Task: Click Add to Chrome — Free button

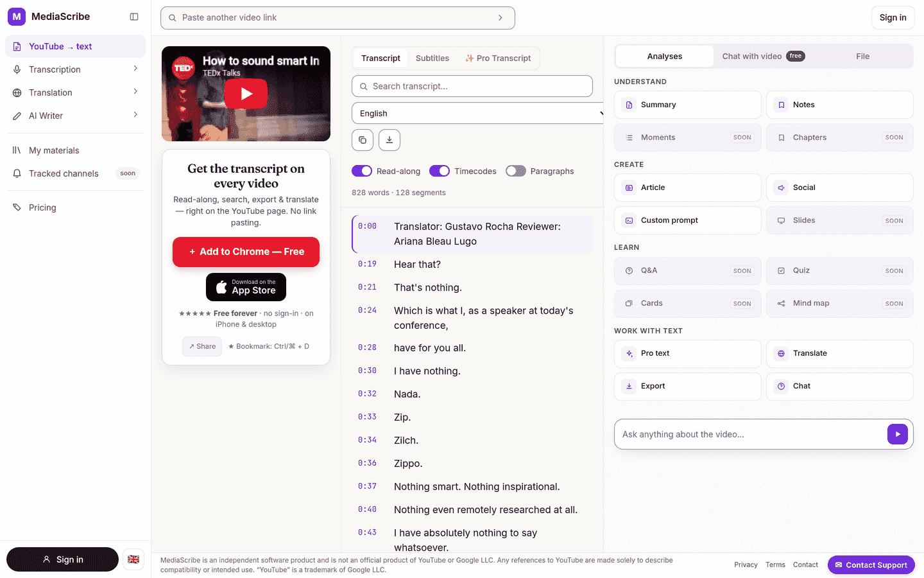Action: pyautogui.click(x=246, y=252)
